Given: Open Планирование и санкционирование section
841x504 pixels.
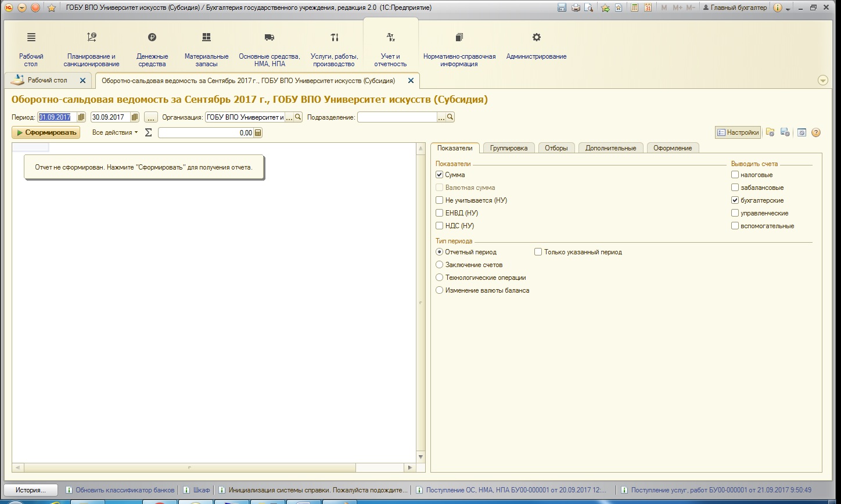Looking at the screenshot, I should tap(91, 49).
